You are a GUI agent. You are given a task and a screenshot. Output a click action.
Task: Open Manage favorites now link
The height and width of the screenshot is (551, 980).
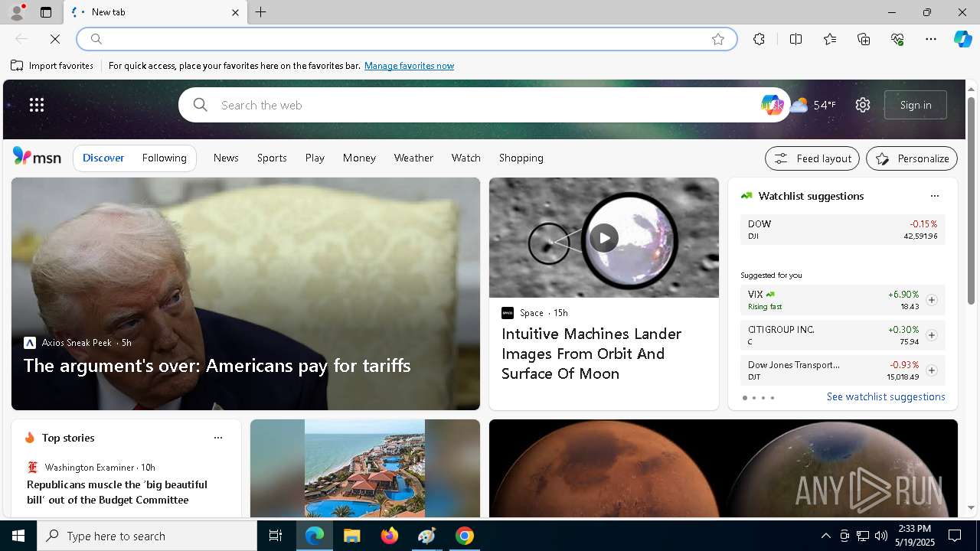click(409, 66)
